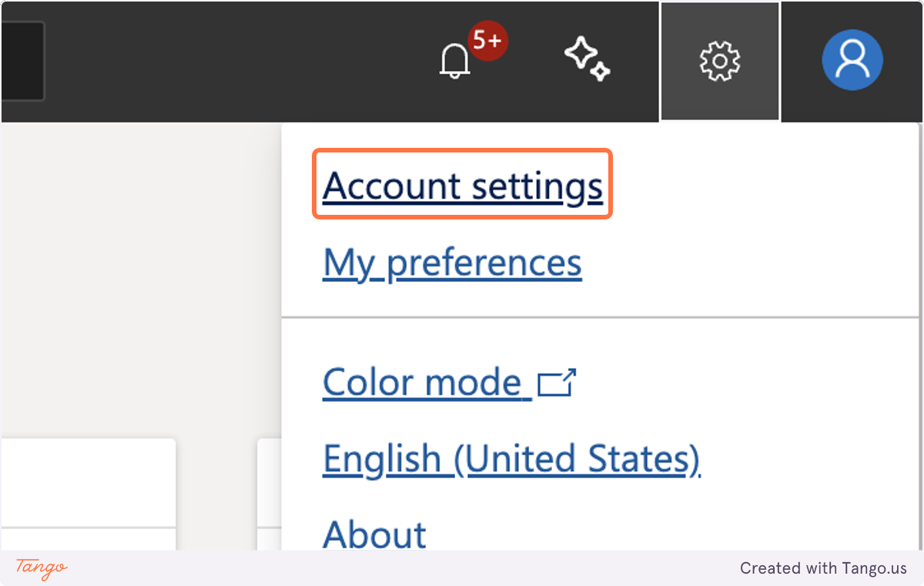Image resolution: width=924 pixels, height=586 pixels.
Task: Click the orange Tango logo
Action: (42, 568)
